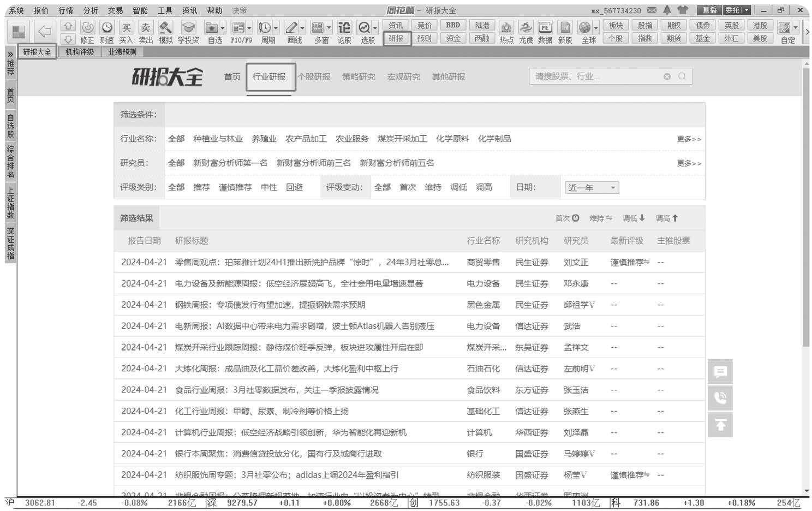Switch to the 业绩预测 tab

122,52
